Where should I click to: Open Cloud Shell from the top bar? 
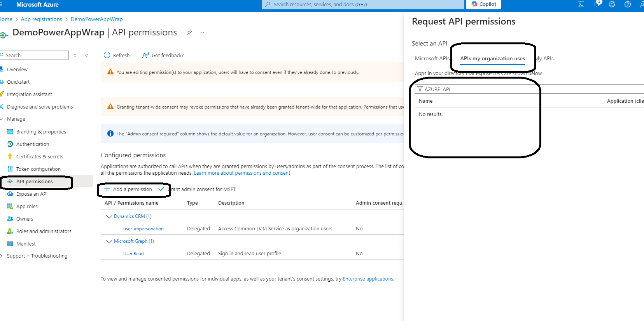(581, 4)
